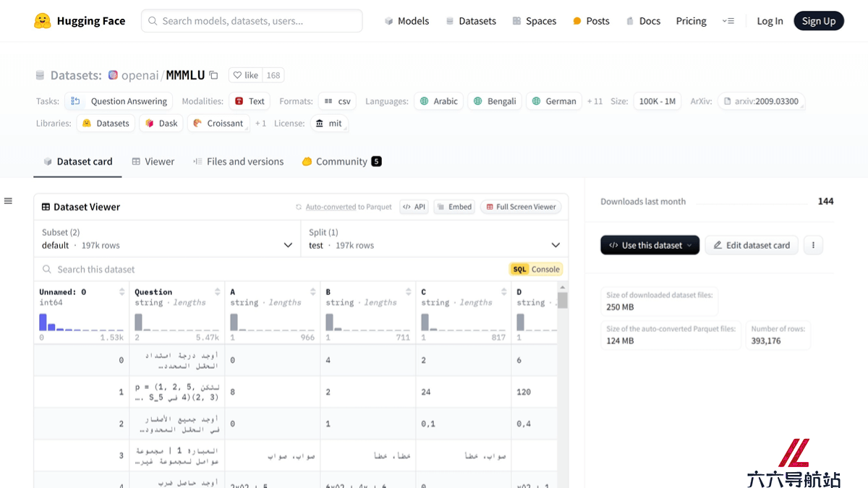Click the '393,176' number of rows value
This screenshot has height=488, width=868.
click(766, 341)
